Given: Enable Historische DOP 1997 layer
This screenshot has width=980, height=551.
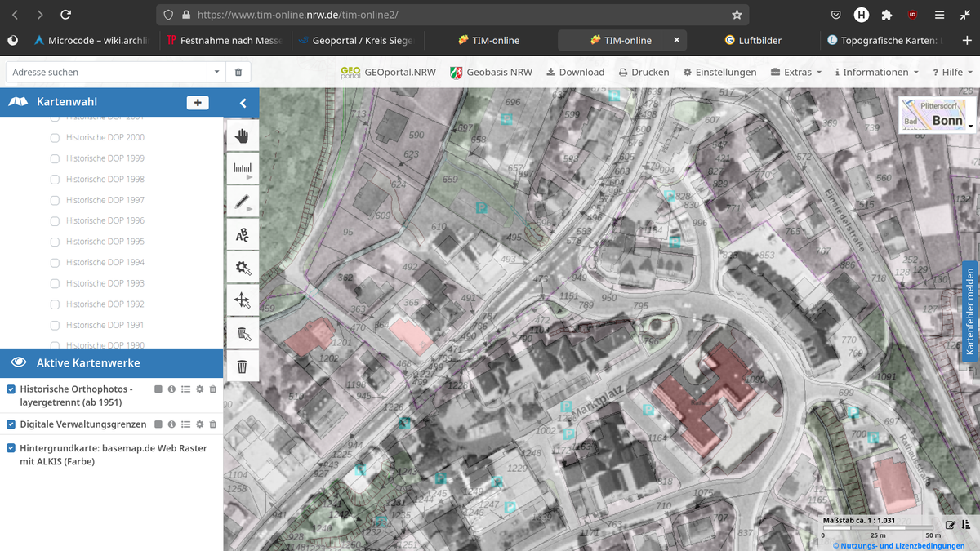Looking at the screenshot, I should tap(55, 200).
